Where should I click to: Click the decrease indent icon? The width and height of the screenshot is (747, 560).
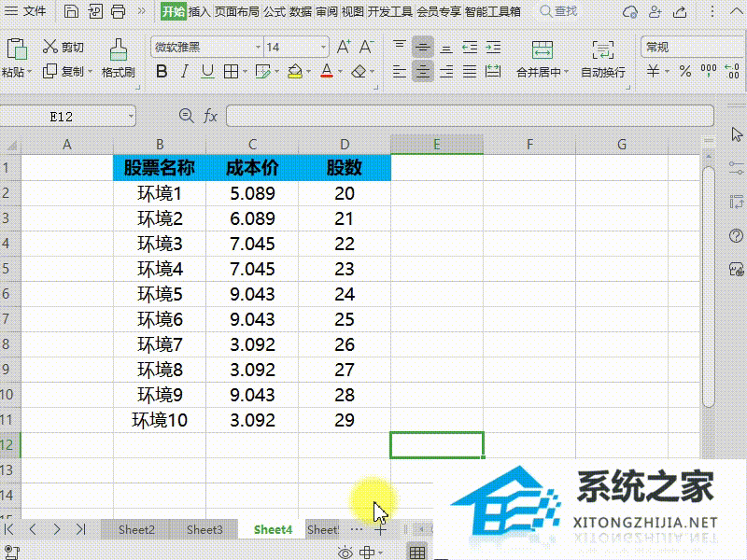point(470,47)
